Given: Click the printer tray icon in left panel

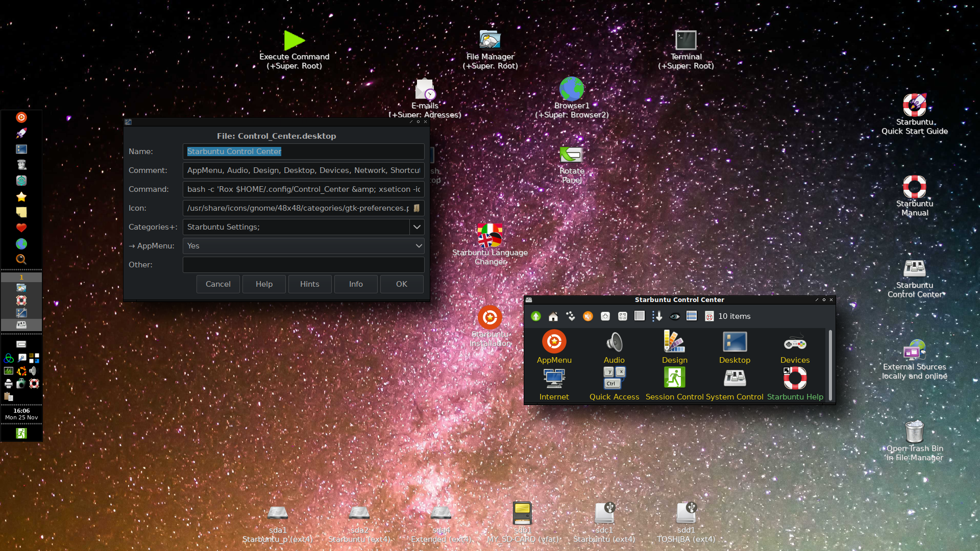Looking at the screenshot, I should tap(9, 384).
